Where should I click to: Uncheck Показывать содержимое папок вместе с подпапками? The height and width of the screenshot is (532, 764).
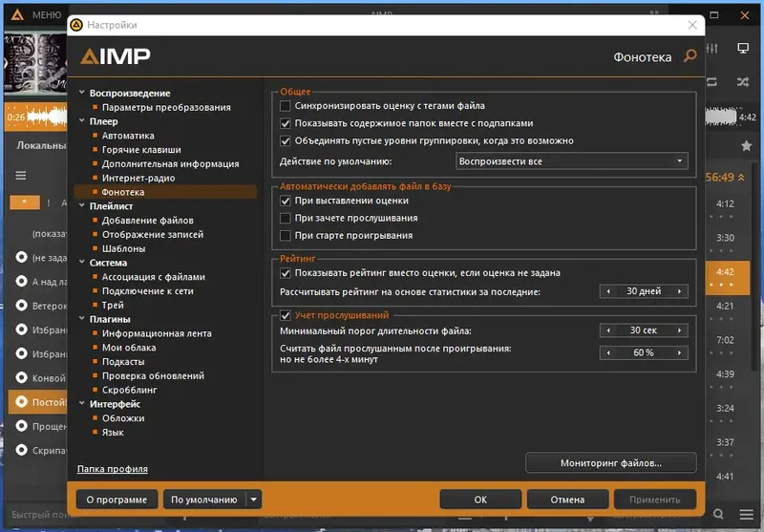click(x=285, y=123)
